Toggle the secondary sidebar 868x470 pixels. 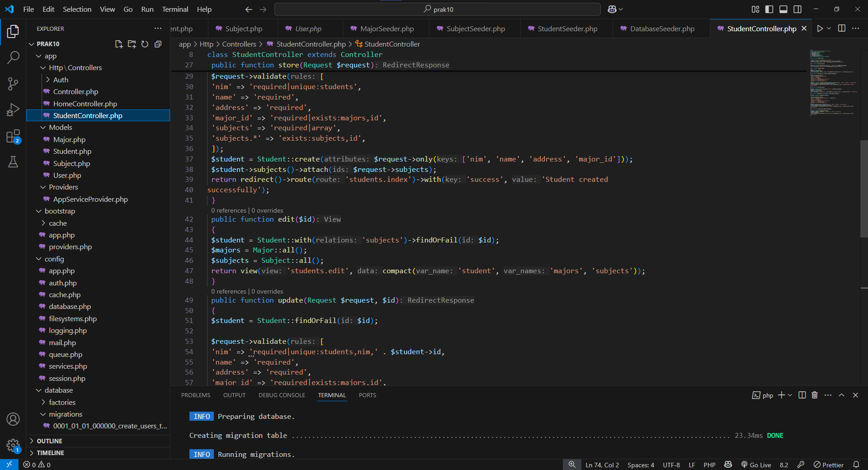click(x=798, y=9)
